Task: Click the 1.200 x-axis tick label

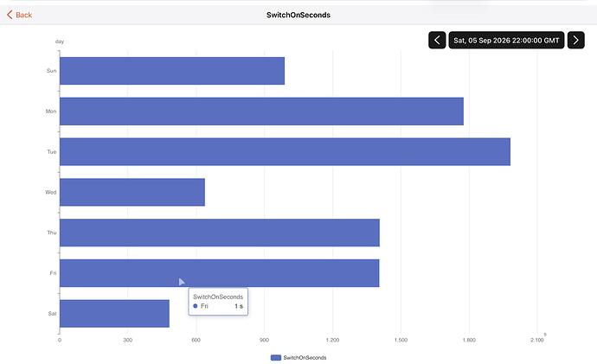Action: [x=332, y=340]
